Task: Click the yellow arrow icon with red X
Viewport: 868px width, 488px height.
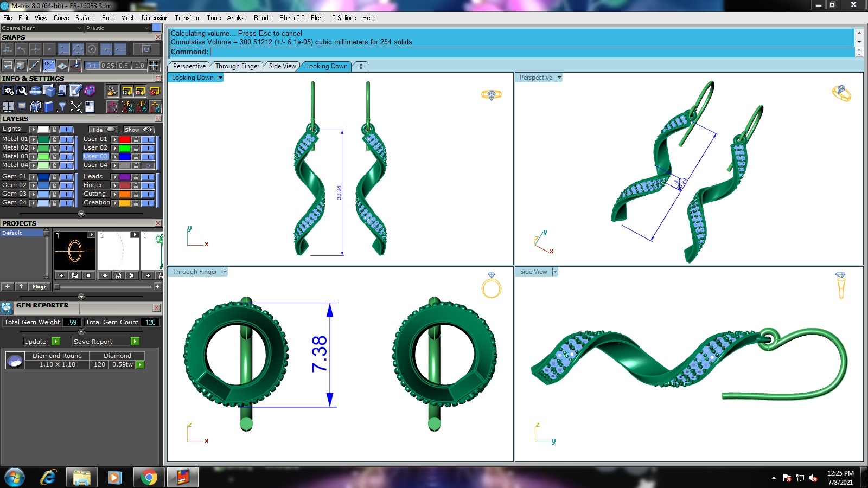Action: (155, 91)
